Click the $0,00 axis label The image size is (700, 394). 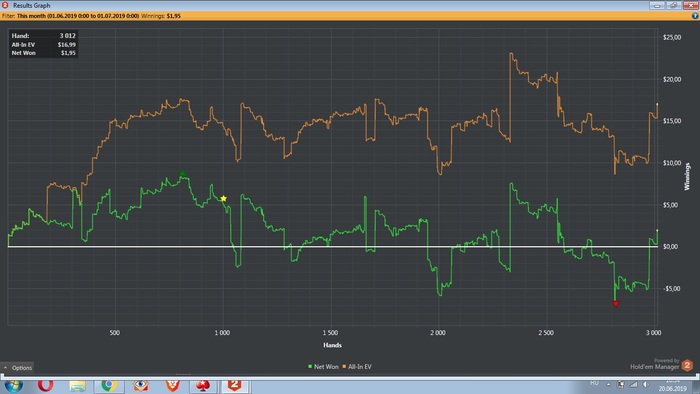pyautogui.click(x=671, y=247)
